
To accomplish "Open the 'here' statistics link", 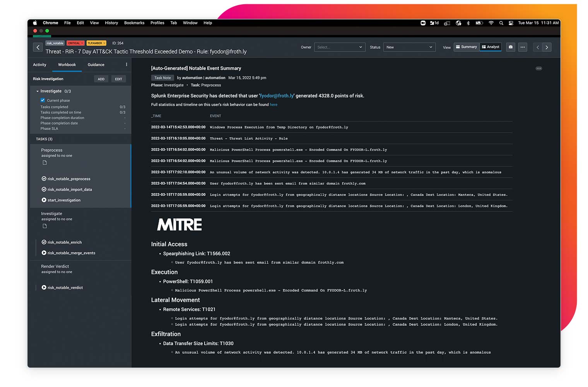I will click(273, 104).
